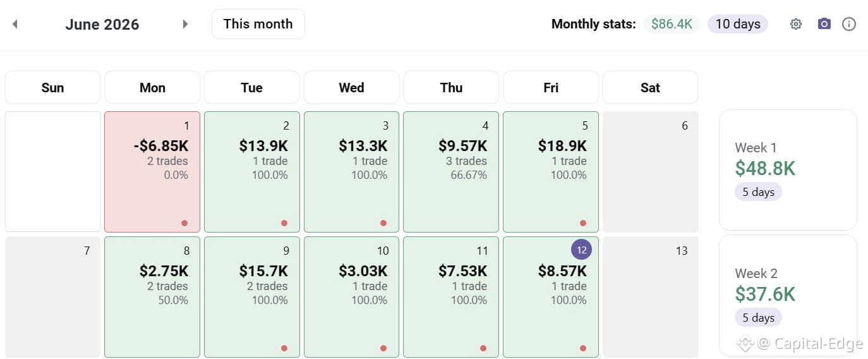Go to the previous month arrow

coord(15,24)
